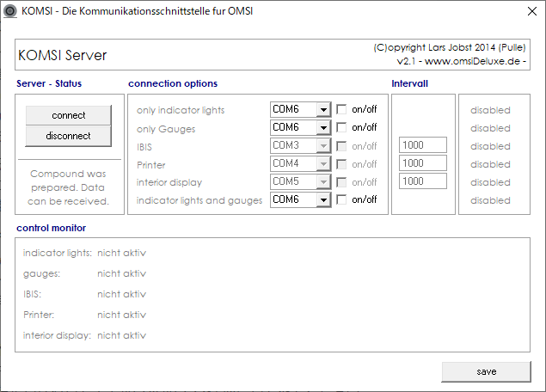Click the 'Server - Status' section heading

coord(49,83)
